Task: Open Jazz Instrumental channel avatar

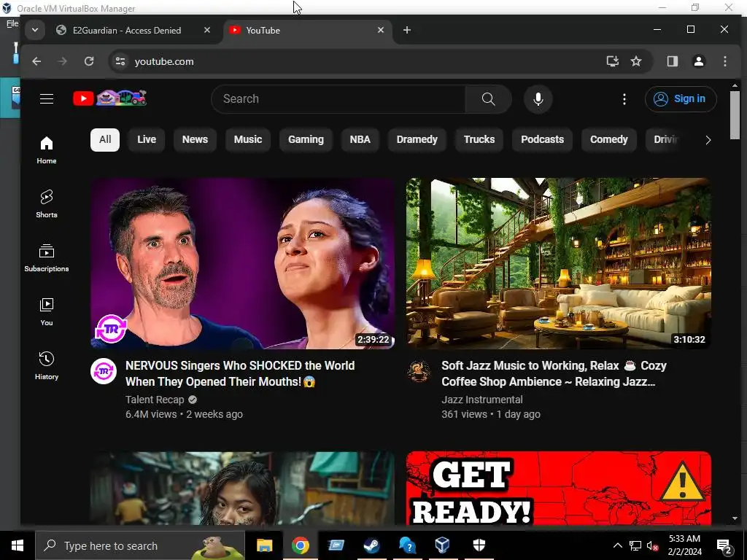Action: 419,371
